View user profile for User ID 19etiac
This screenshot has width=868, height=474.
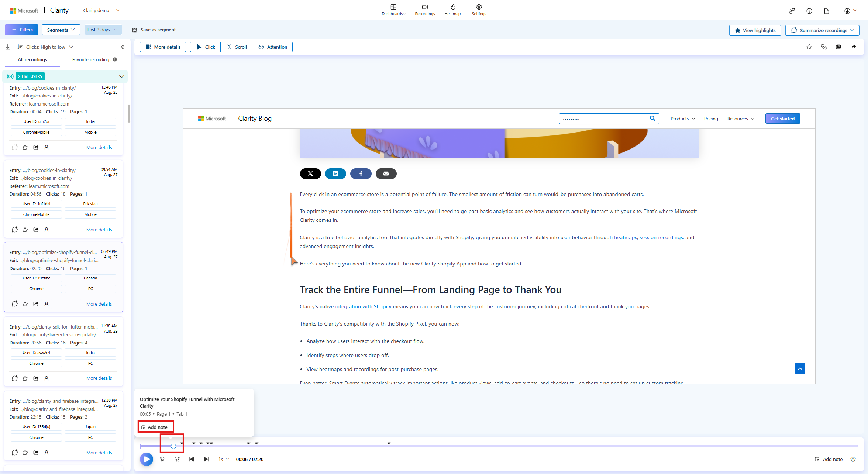pyautogui.click(x=46, y=304)
